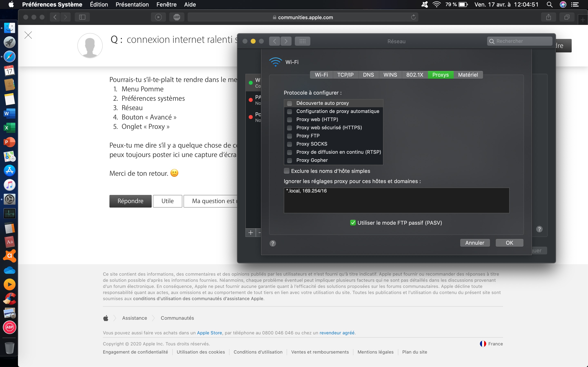
Task: Click the plus icon to add network service
Action: coord(251,233)
